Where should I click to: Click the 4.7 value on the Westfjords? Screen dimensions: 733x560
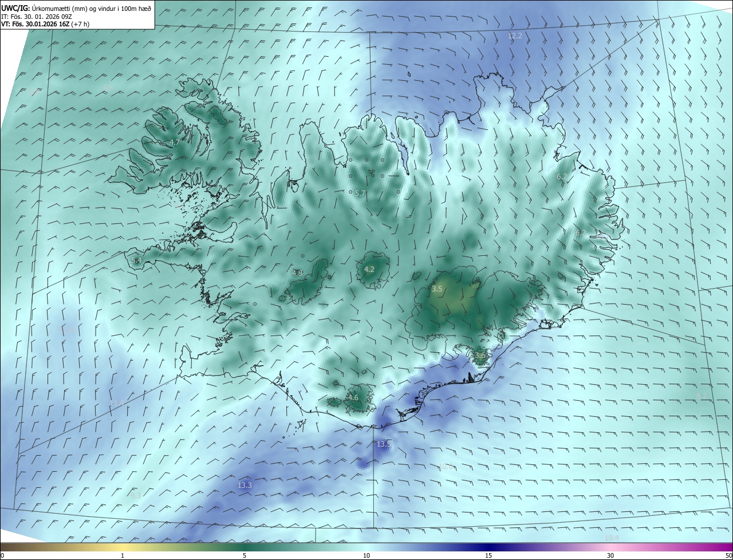pyautogui.click(x=175, y=142)
